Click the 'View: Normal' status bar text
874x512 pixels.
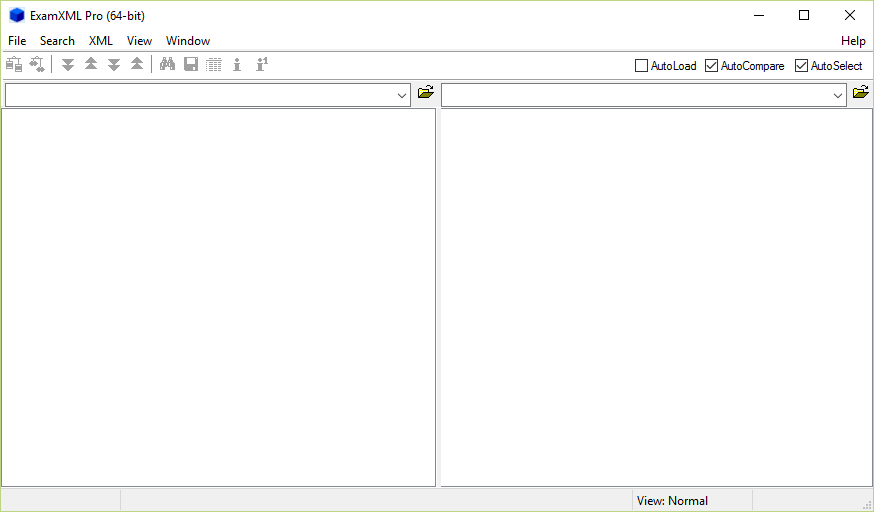pos(672,501)
